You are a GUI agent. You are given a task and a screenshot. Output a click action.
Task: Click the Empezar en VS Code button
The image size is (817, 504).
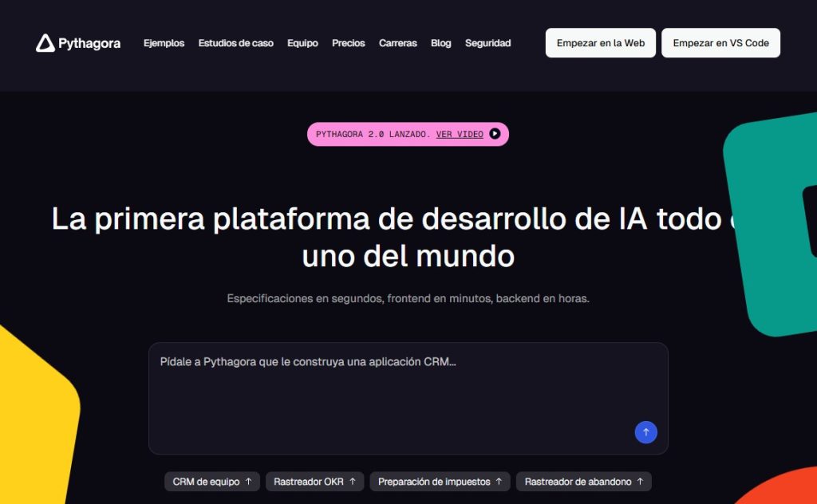pos(720,43)
